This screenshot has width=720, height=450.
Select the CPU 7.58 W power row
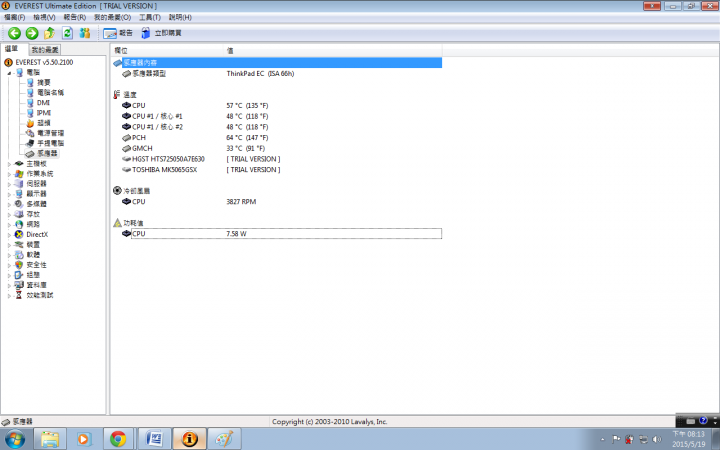pos(277,234)
